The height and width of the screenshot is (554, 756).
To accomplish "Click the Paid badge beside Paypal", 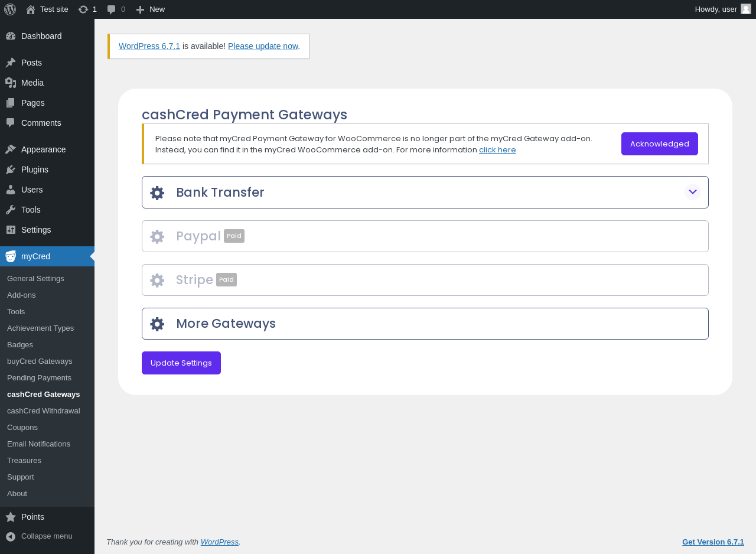I will tap(234, 236).
